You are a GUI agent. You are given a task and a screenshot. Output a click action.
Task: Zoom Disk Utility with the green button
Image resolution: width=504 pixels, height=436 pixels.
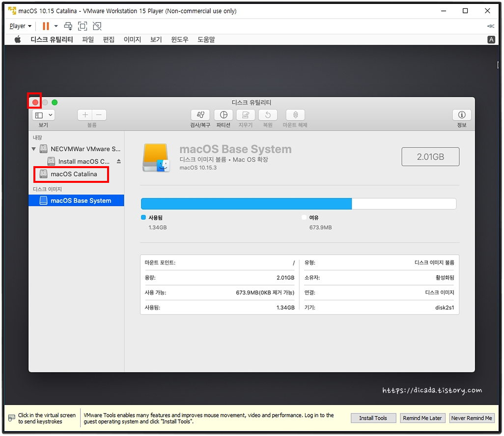[x=55, y=102]
